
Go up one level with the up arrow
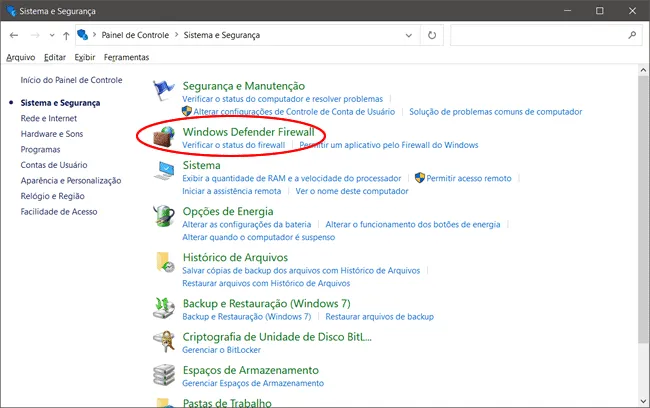[x=66, y=35]
